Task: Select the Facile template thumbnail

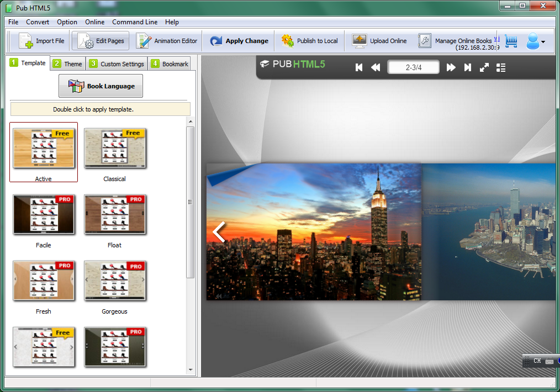Action: point(44,214)
